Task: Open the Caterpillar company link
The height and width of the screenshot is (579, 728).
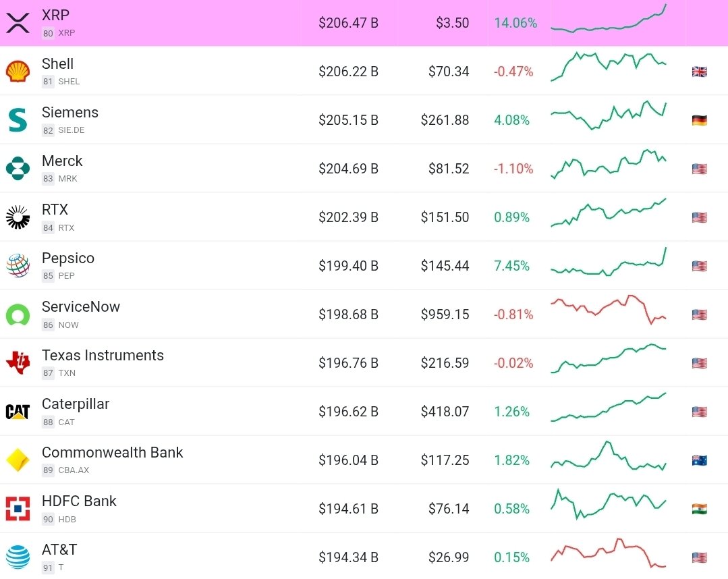Action: [x=76, y=404]
